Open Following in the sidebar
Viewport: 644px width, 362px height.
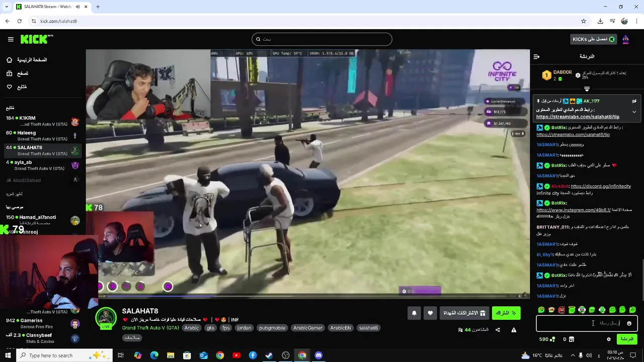[17, 87]
